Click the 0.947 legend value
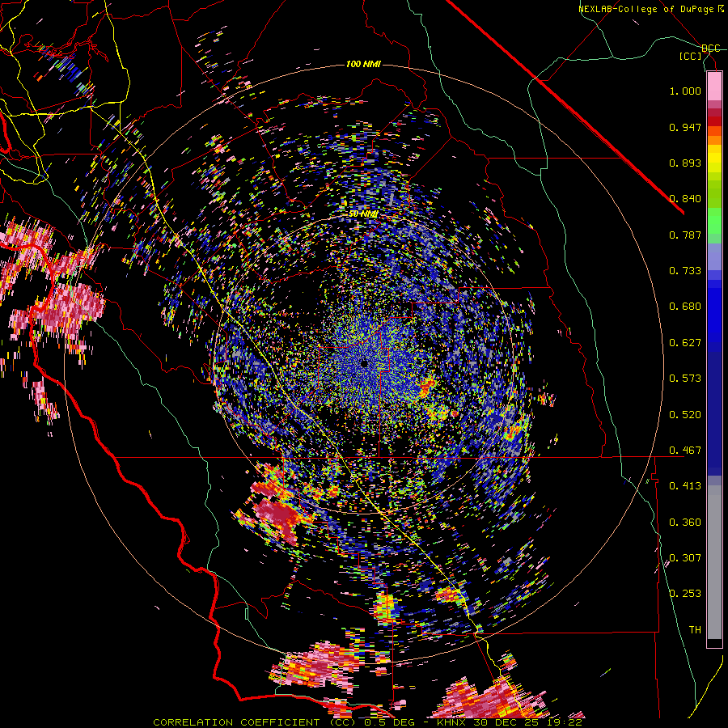The height and width of the screenshot is (728, 728). 685,127
